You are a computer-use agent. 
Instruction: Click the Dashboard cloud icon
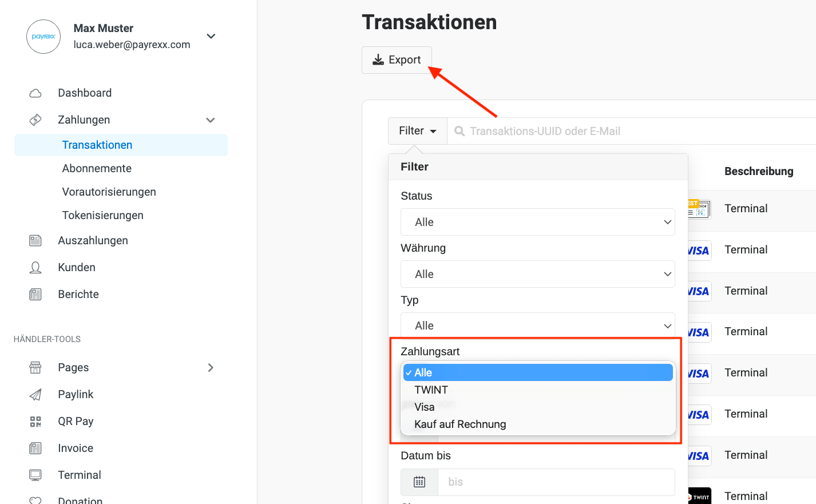[x=35, y=93]
